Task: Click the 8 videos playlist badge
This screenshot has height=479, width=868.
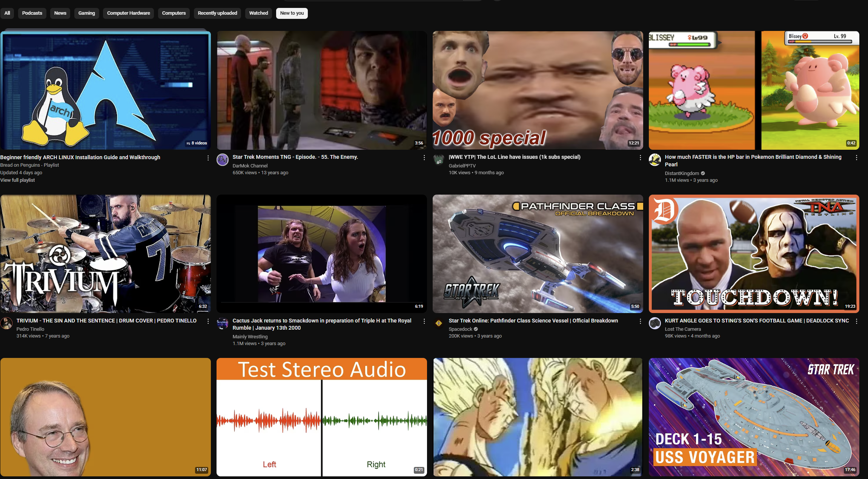Action: tap(197, 143)
